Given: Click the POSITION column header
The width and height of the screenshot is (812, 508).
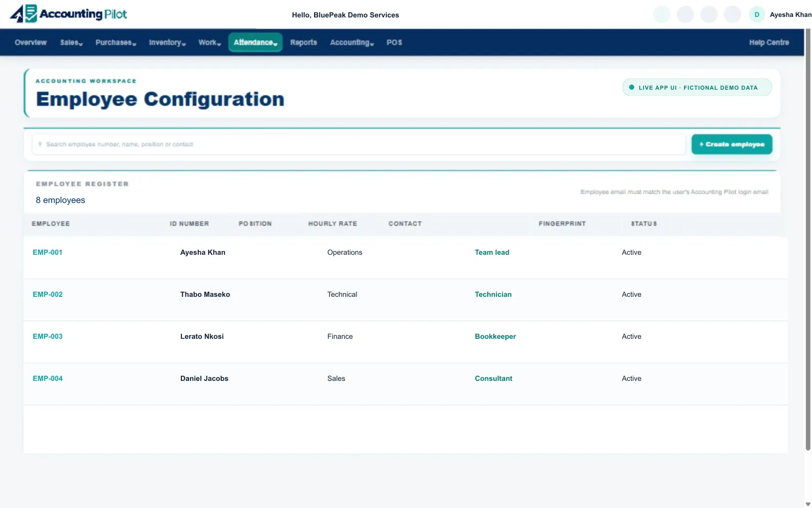Looking at the screenshot, I should click(x=255, y=223).
